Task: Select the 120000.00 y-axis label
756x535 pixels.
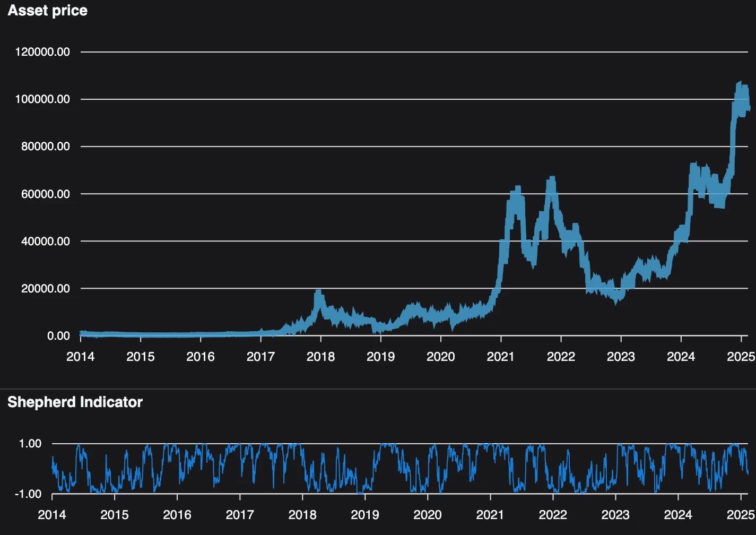Action: point(42,52)
